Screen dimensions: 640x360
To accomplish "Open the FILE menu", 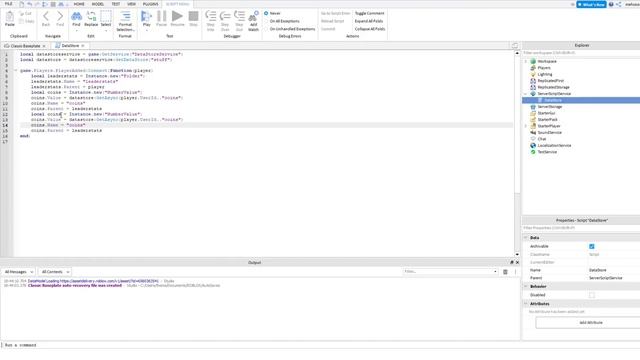I will click(8, 4).
